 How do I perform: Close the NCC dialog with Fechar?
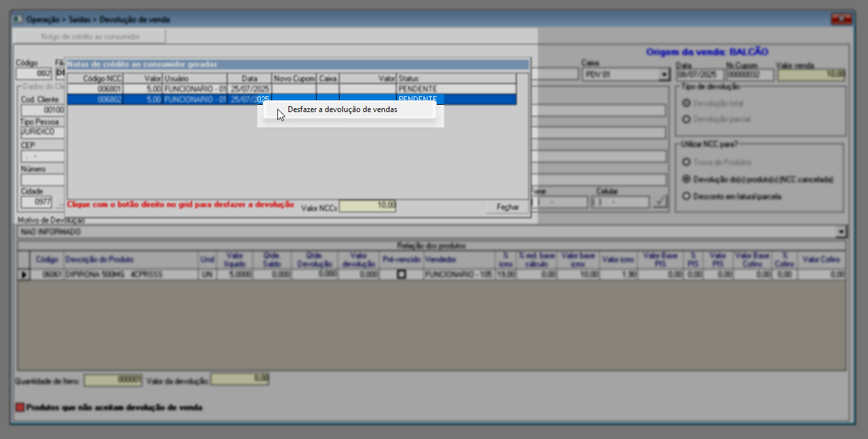coord(507,206)
